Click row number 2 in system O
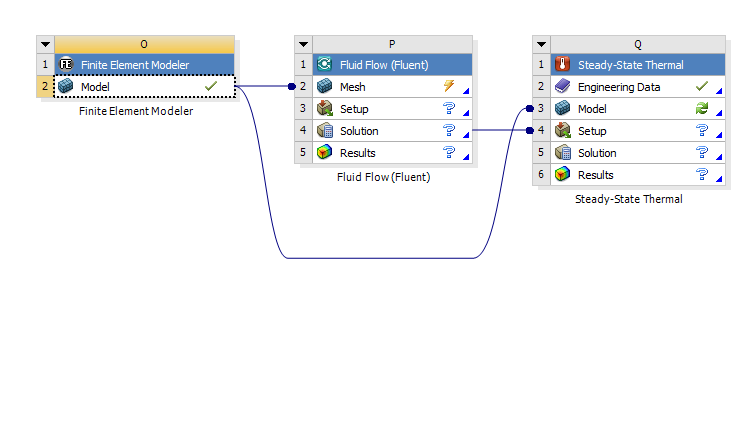 point(45,86)
